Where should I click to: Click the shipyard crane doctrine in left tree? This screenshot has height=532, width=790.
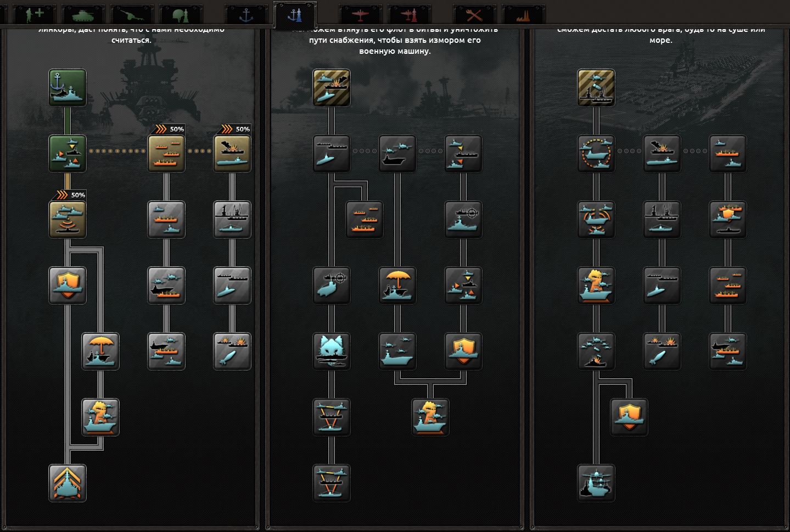coord(232,220)
